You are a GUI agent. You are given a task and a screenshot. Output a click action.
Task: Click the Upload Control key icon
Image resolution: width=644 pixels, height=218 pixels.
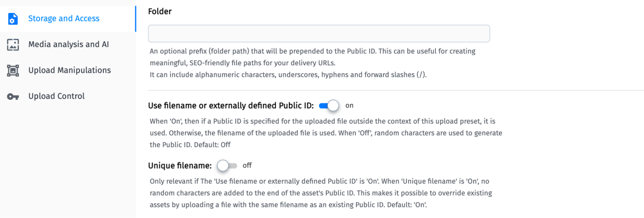(x=13, y=96)
